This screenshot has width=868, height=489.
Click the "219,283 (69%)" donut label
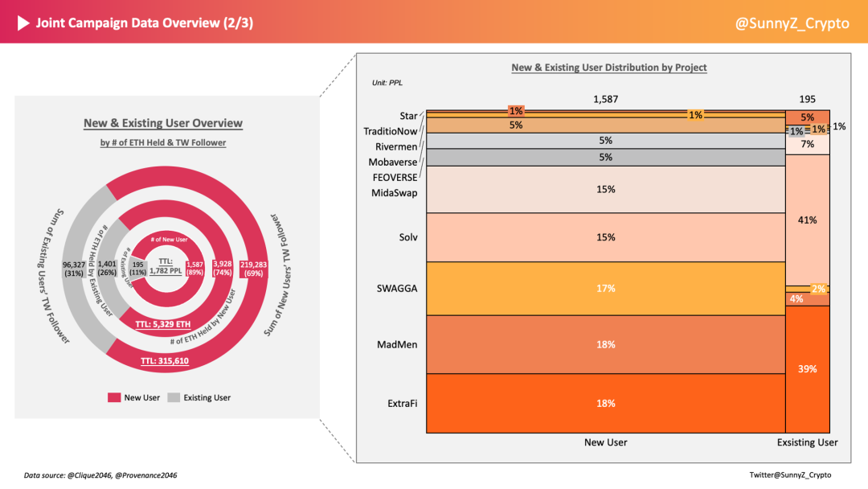pos(253,269)
